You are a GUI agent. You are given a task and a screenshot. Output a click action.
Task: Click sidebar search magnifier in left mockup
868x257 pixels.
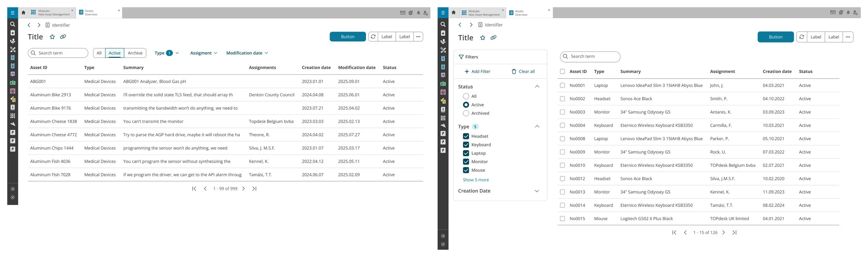[x=12, y=24]
